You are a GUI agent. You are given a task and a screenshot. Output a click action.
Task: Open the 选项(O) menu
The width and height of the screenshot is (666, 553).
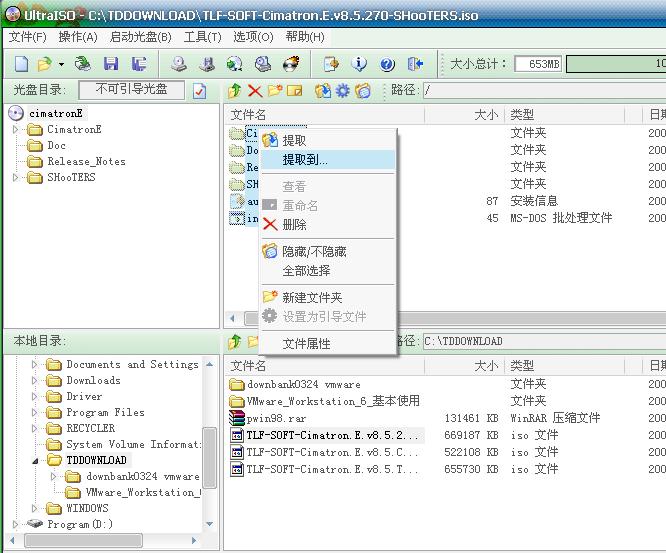(x=253, y=37)
